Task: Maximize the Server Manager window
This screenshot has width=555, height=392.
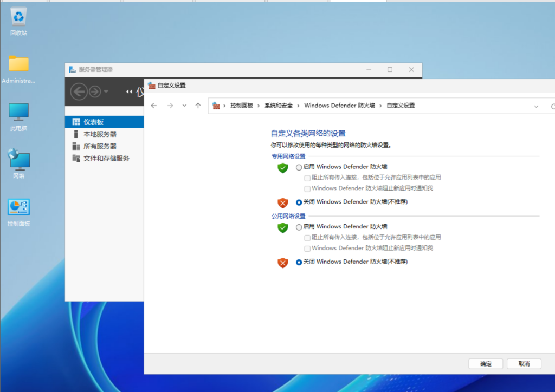Action: pyautogui.click(x=390, y=70)
